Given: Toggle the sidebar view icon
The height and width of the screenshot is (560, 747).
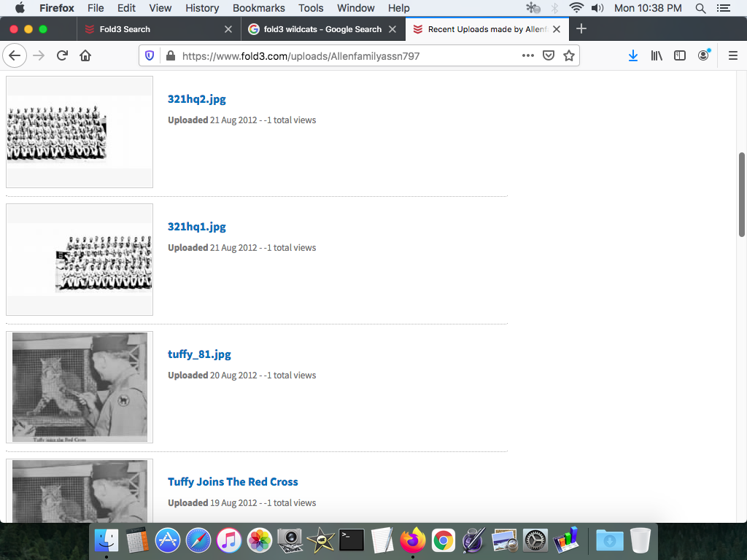Looking at the screenshot, I should tap(680, 55).
